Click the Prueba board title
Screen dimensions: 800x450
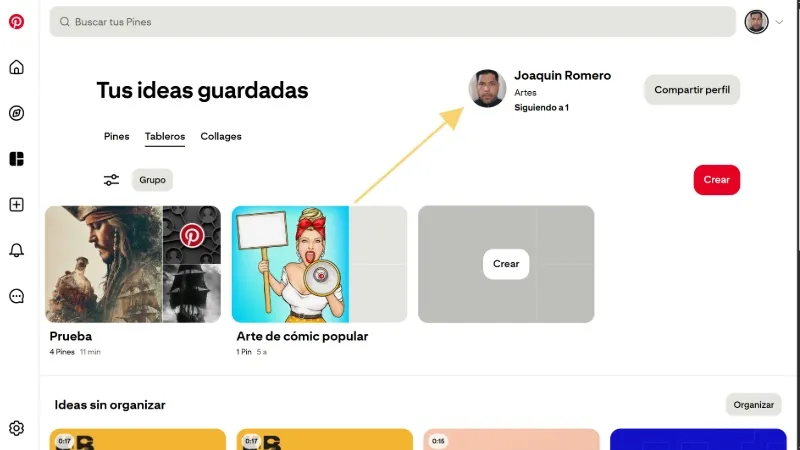70,336
